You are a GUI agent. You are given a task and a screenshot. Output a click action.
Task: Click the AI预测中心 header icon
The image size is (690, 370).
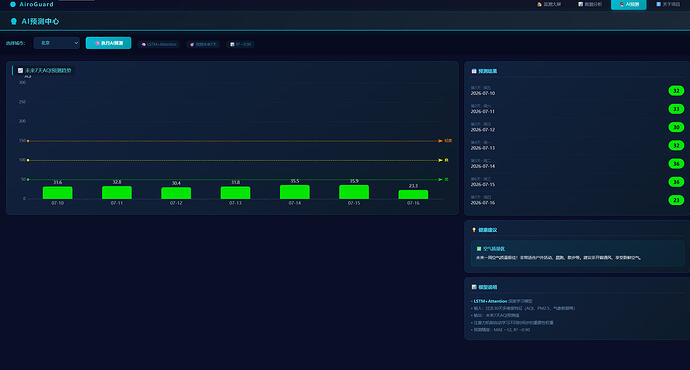coord(14,21)
